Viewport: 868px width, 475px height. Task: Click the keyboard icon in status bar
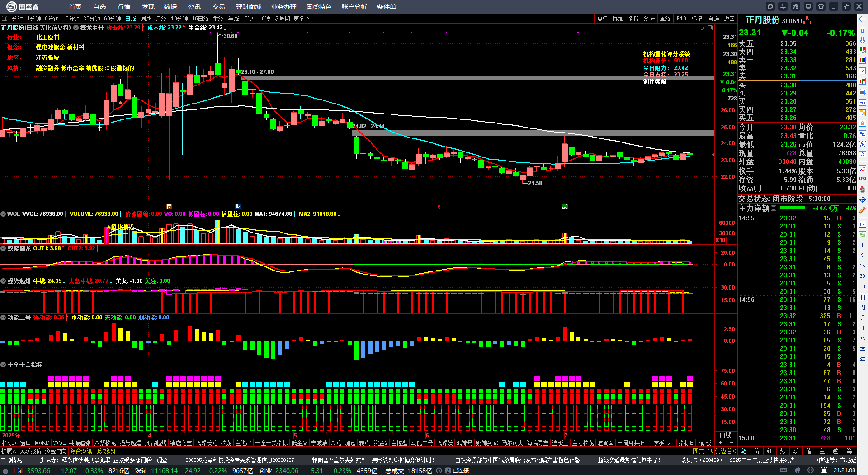click(783, 470)
